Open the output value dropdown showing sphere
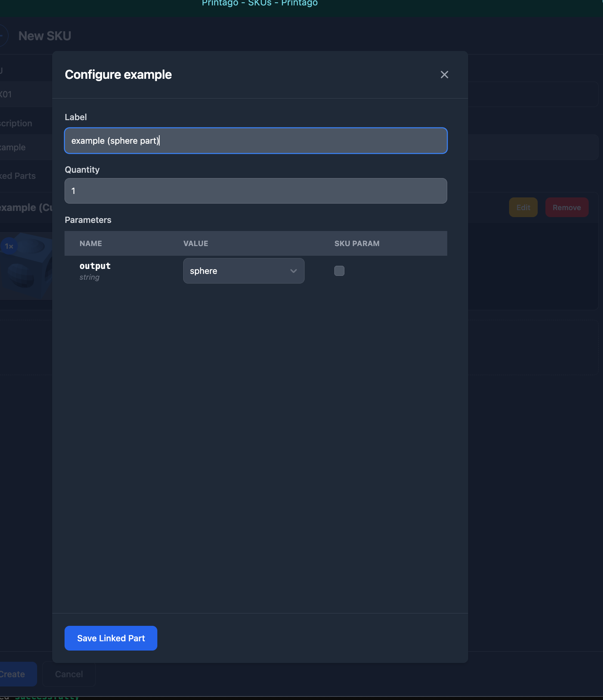This screenshot has height=700, width=603. point(244,271)
